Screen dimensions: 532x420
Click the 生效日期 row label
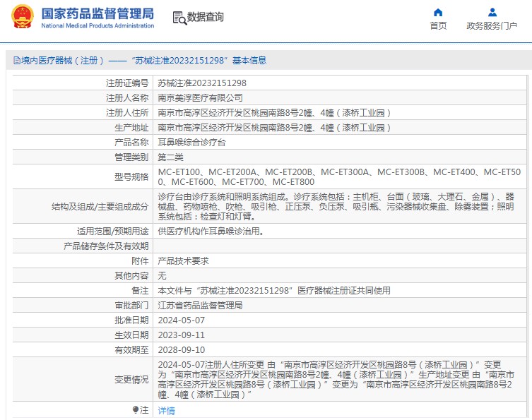point(131,335)
